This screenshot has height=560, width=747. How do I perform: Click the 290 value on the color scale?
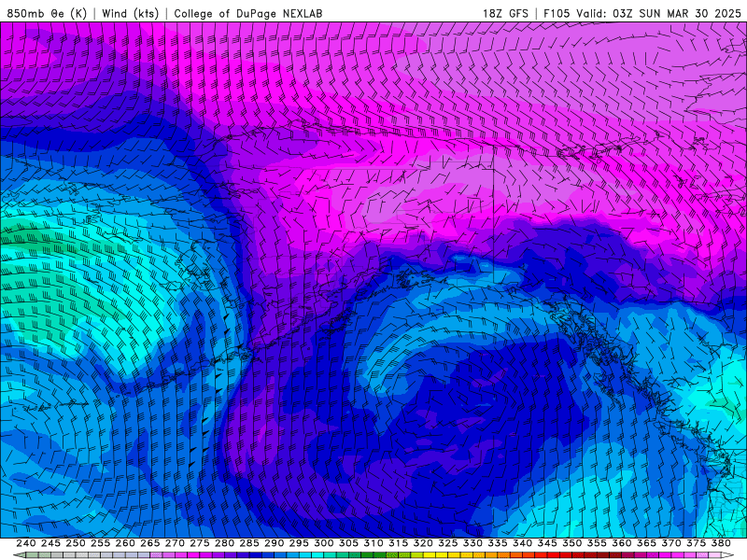(274, 543)
